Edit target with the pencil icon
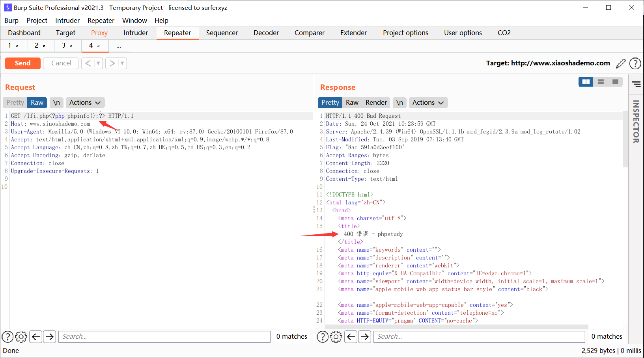644x358 pixels. tap(621, 63)
